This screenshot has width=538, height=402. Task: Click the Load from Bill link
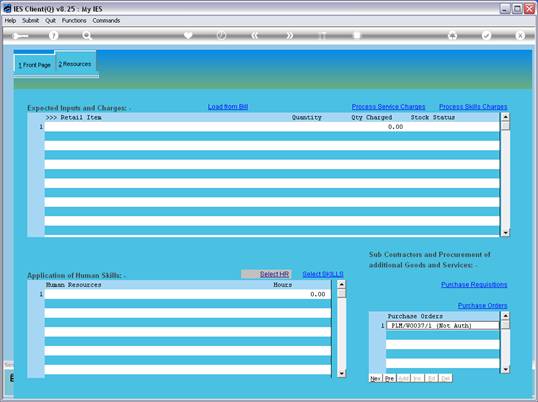coord(228,107)
